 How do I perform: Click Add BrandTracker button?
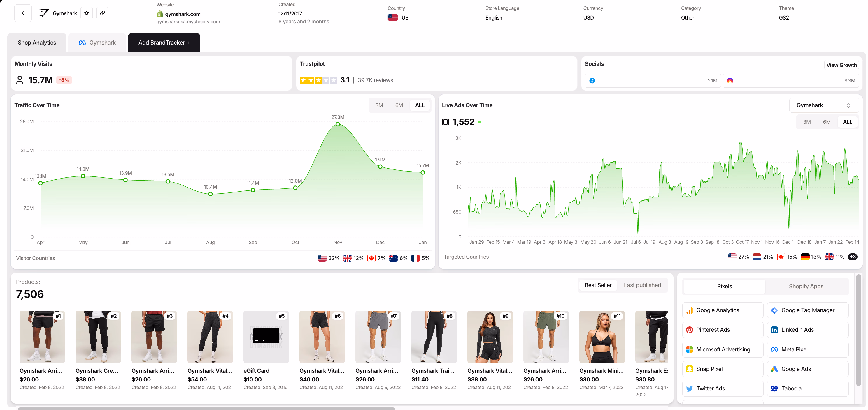click(164, 43)
